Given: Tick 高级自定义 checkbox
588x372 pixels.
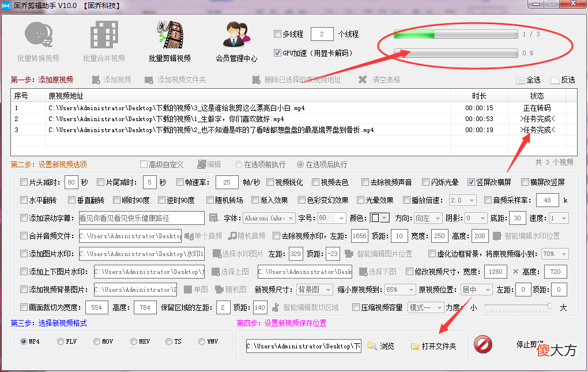Looking at the screenshot, I should point(144,164).
